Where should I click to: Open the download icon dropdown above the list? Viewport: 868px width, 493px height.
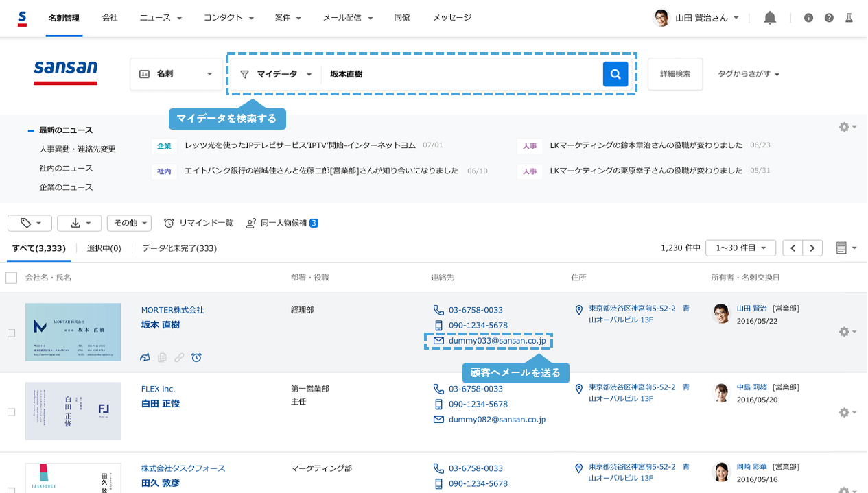pos(80,223)
